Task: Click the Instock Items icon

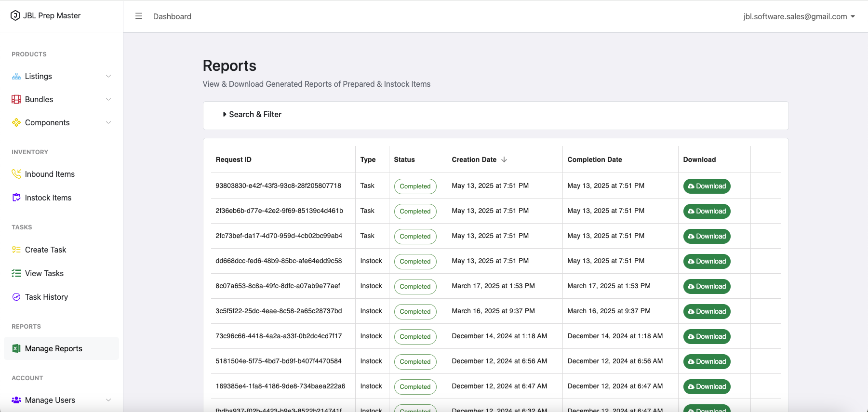Action: pos(16,198)
